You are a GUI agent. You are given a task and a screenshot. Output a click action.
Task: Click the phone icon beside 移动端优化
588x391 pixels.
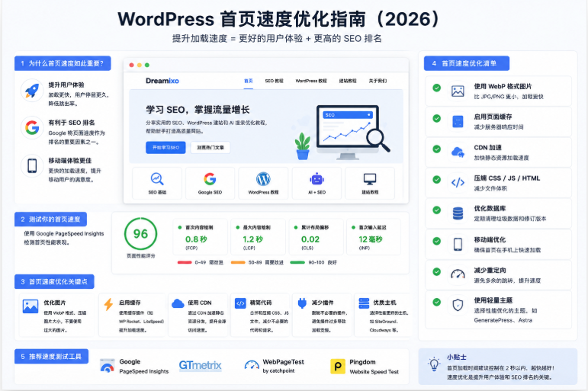(x=458, y=244)
